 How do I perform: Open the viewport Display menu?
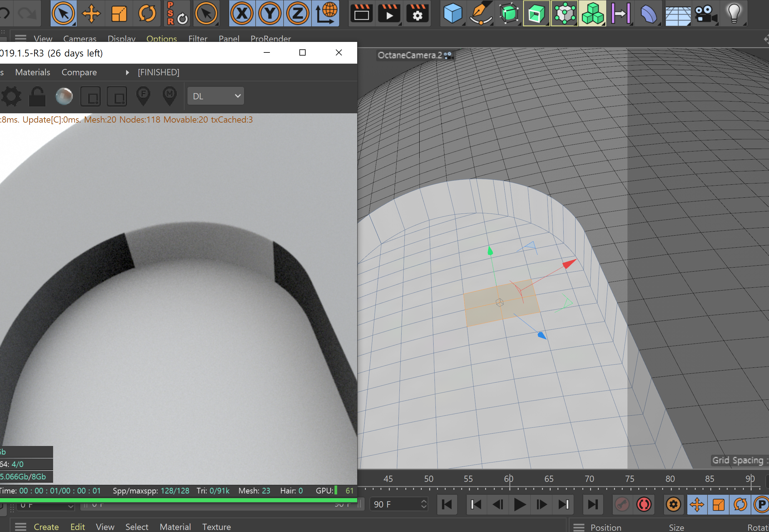point(121,39)
